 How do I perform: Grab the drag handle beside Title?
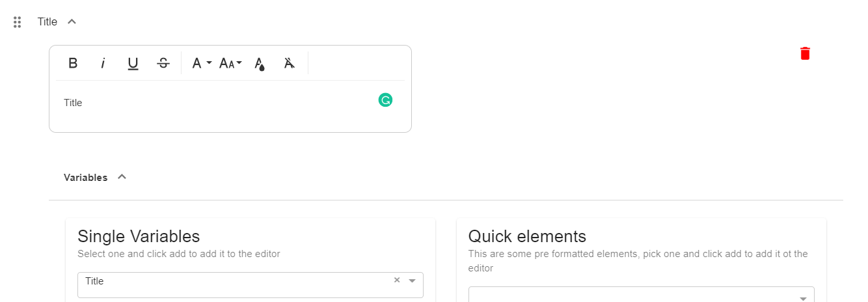pos(18,22)
